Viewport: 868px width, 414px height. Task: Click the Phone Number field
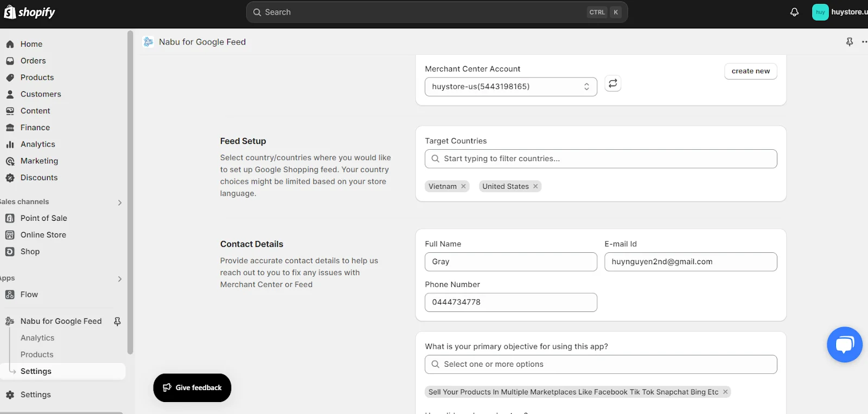[x=511, y=302]
